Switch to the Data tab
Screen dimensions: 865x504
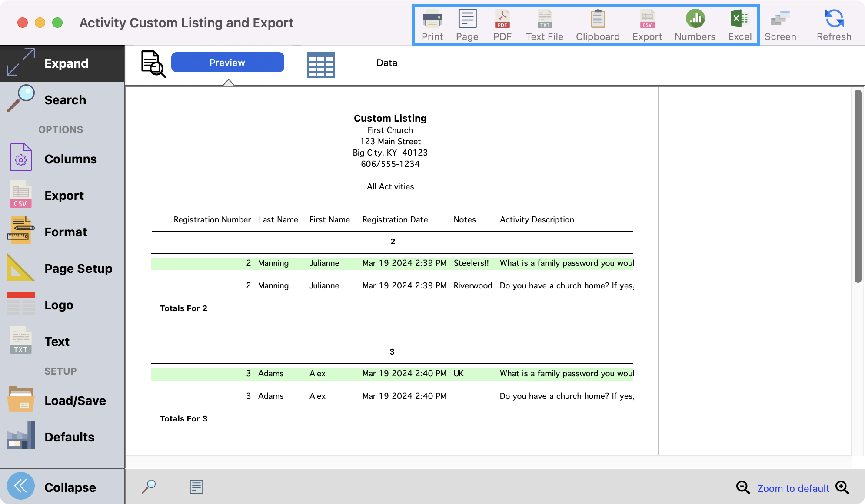386,63
